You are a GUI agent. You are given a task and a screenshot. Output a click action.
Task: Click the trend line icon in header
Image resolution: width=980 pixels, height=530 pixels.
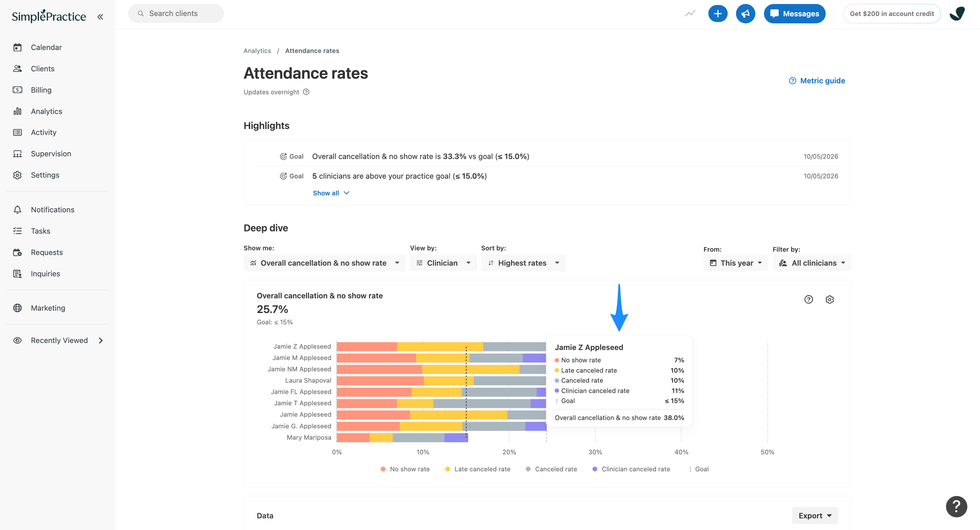point(690,14)
